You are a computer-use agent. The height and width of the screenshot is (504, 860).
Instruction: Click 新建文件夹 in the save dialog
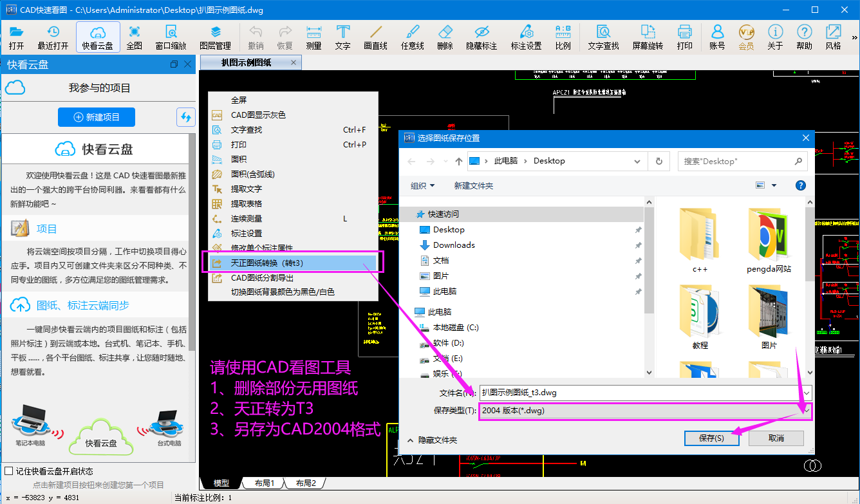point(474,185)
